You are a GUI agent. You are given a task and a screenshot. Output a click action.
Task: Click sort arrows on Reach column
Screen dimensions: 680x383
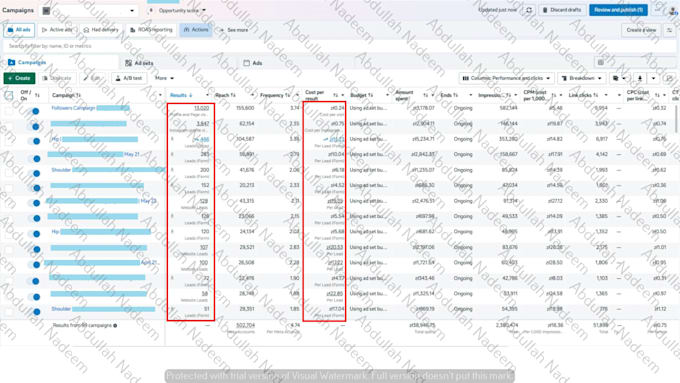(x=233, y=95)
